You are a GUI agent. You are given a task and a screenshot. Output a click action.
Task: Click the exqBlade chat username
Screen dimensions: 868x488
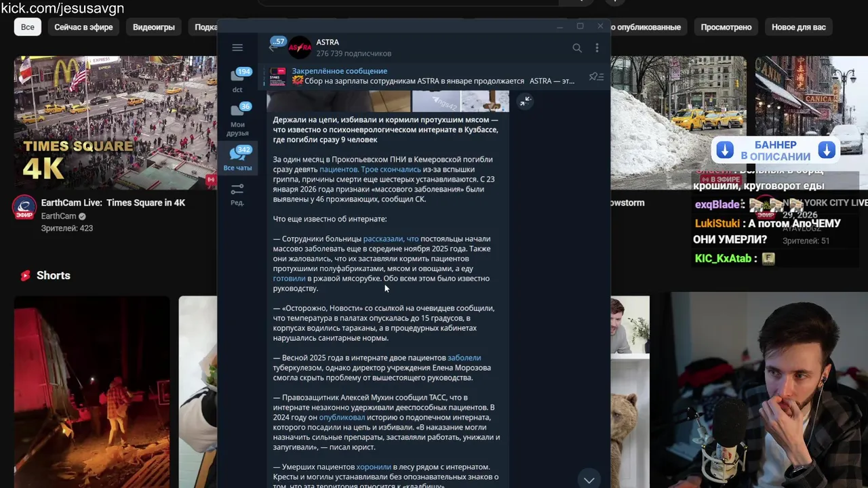(717, 204)
